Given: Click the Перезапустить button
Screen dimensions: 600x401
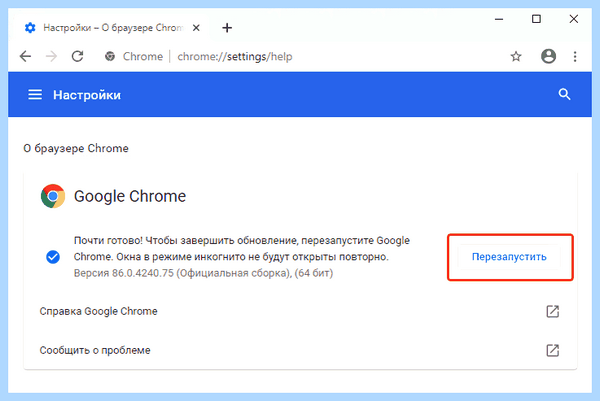Looking at the screenshot, I should [509, 257].
